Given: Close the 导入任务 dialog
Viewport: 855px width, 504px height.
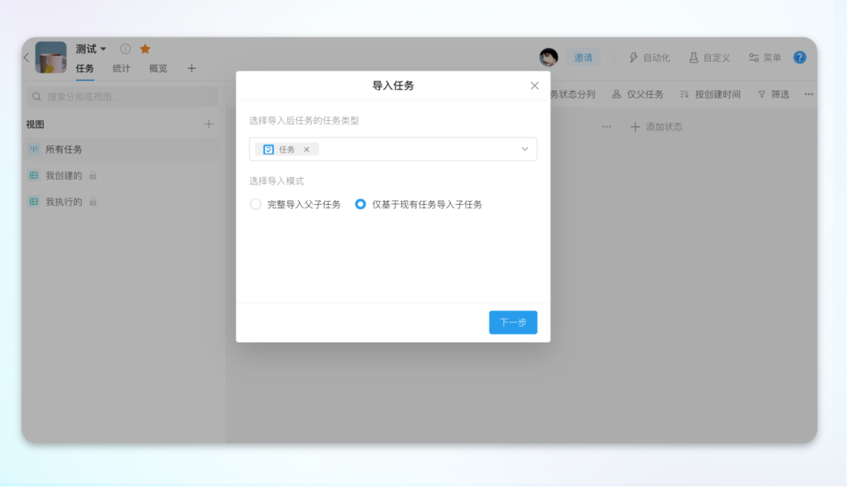Looking at the screenshot, I should (x=534, y=85).
